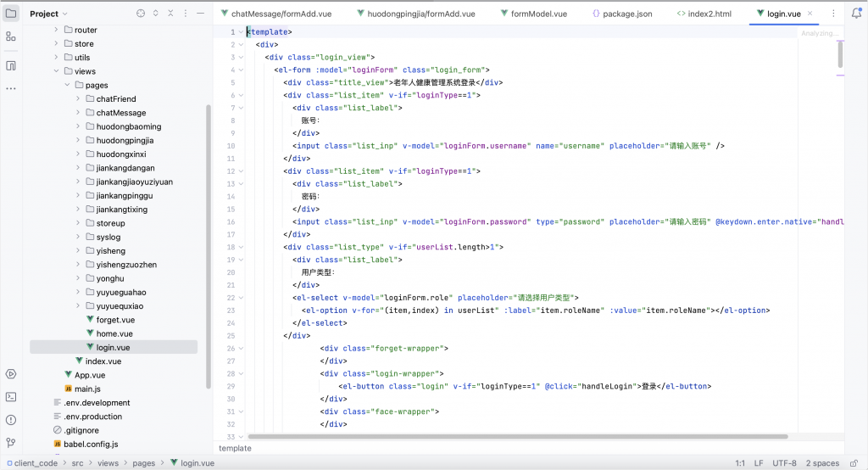Click src in the breadcrumb path
Image resolution: width=868 pixels, height=470 pixels.
click(x=77, y=463)
